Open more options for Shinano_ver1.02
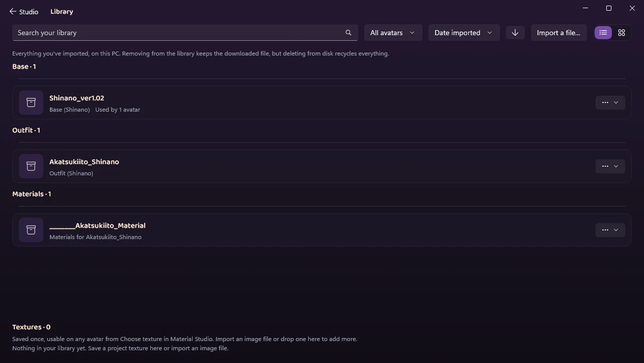The image size is (644, 363). pyautogui.click(x=610, y=102)
